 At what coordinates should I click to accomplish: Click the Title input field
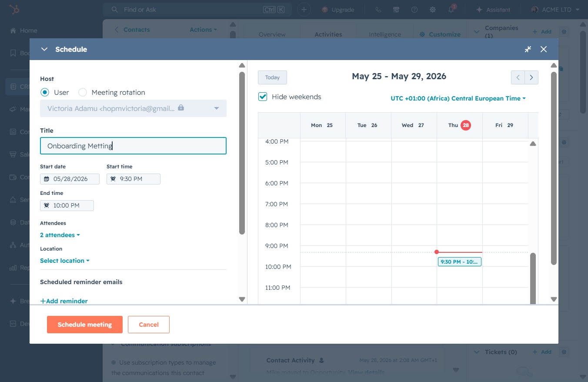(133, 146)
